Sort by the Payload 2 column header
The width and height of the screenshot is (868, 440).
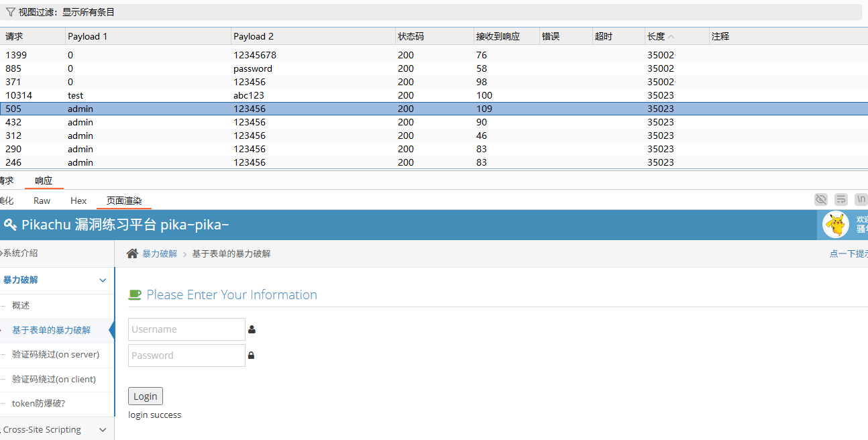coord(313,36)
